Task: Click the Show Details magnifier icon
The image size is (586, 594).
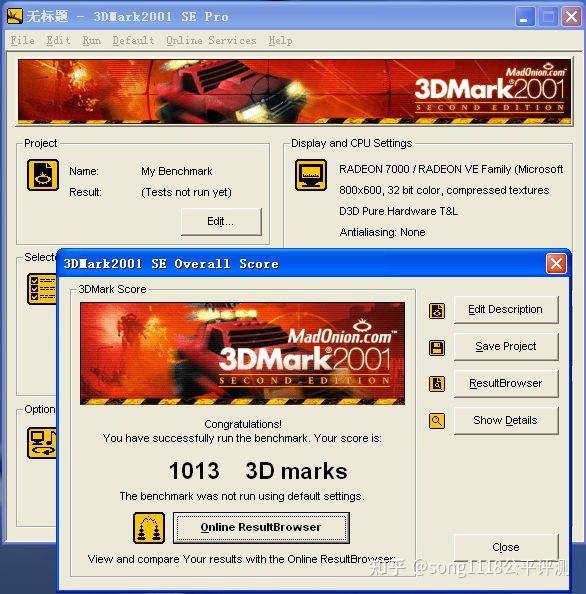Action: [x=437, y=420]
